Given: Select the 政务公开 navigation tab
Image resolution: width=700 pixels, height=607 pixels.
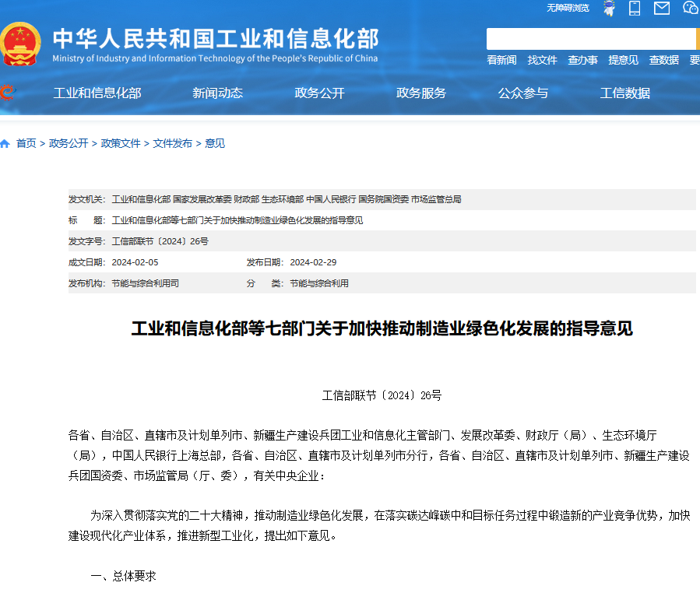Looking at the screenshot, I should pos(319,93).
